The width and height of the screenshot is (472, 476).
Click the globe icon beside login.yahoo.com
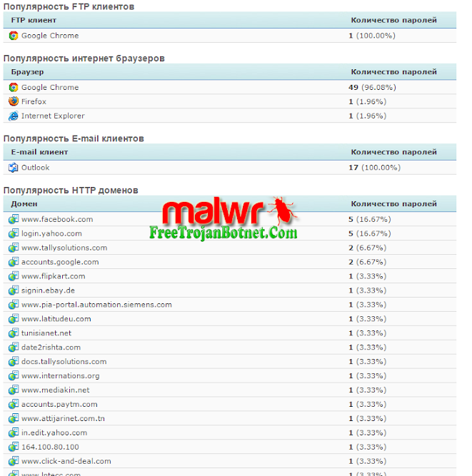[14, 233]
